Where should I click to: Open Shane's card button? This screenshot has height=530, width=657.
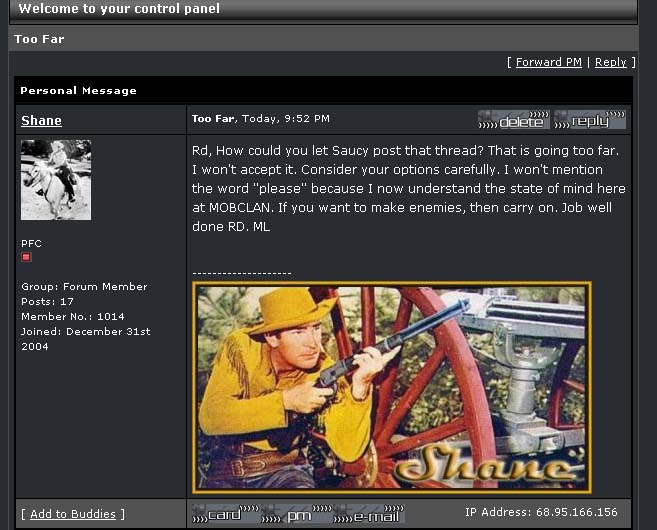pos(226,514)
